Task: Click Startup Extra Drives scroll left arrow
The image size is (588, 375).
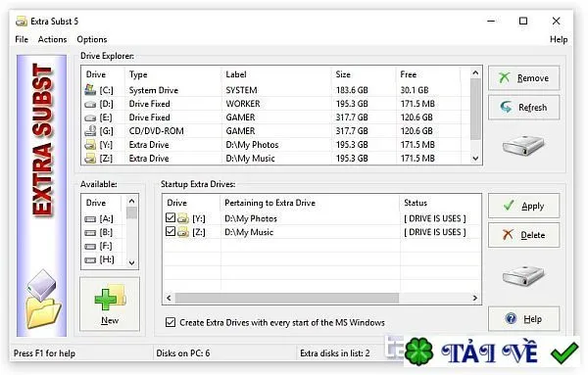Action: coord(169,298)
